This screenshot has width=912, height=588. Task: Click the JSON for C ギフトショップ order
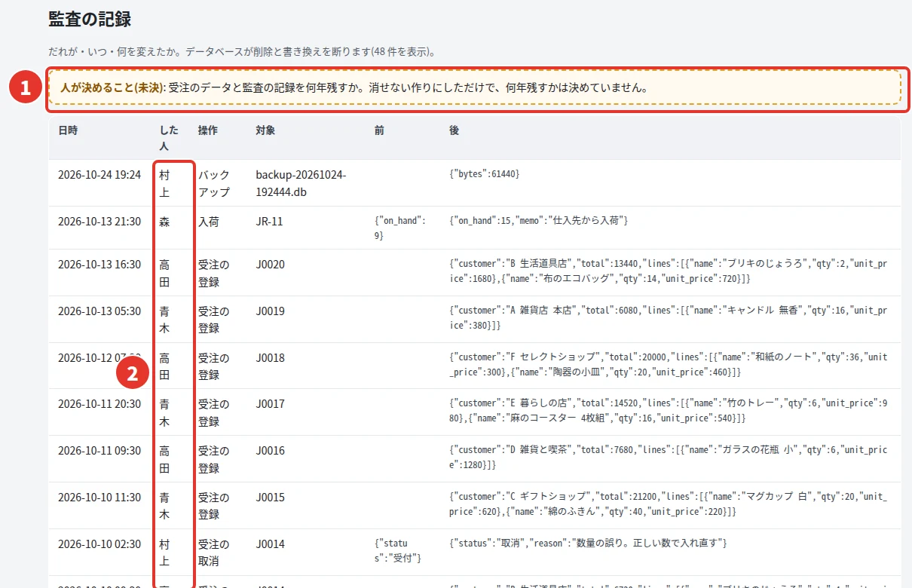click(x=668, y=504)
